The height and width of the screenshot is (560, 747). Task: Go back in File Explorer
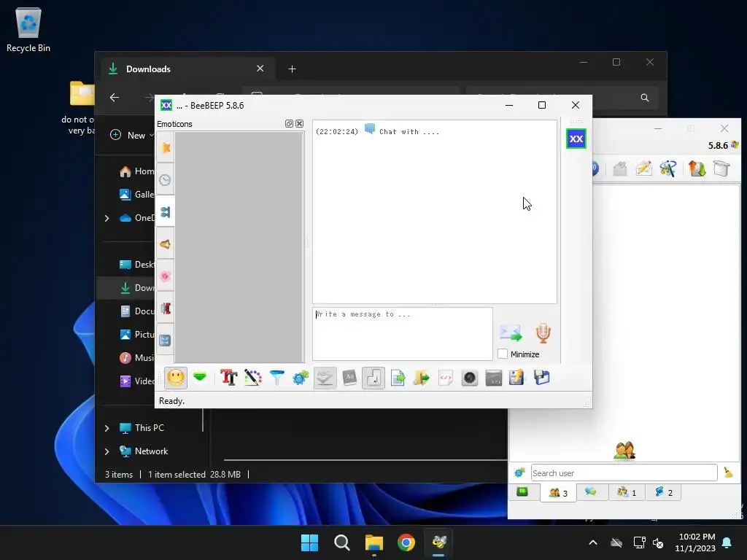(115, 98)
